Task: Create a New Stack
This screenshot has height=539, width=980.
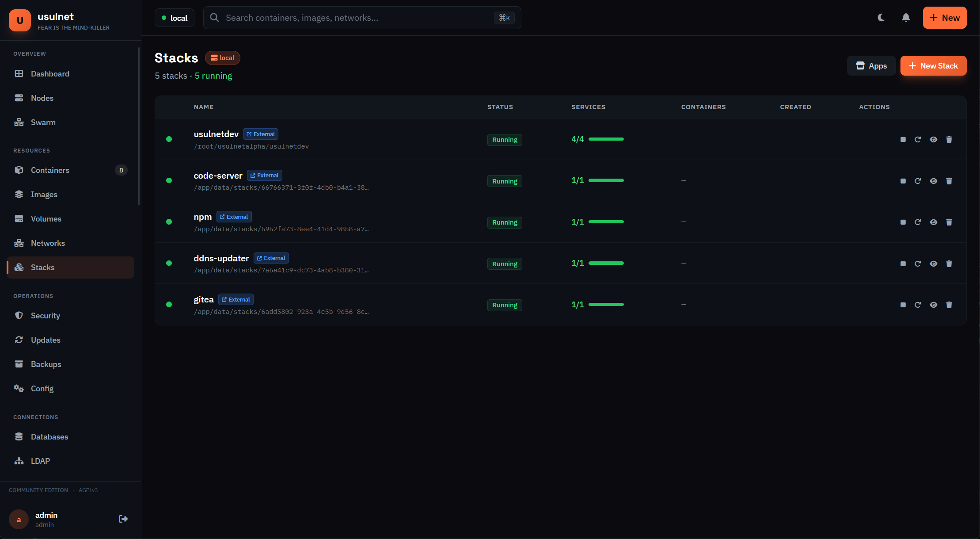Action: click(x=933, y=65)
